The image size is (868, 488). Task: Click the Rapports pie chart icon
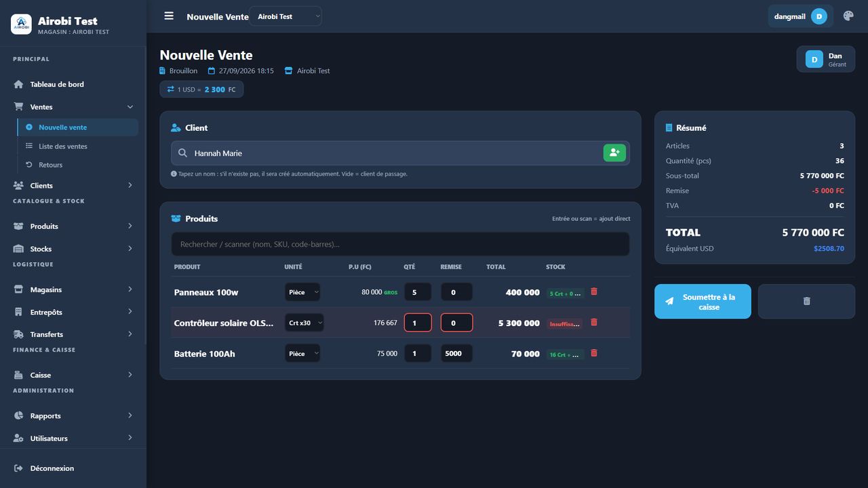(19, 415)
